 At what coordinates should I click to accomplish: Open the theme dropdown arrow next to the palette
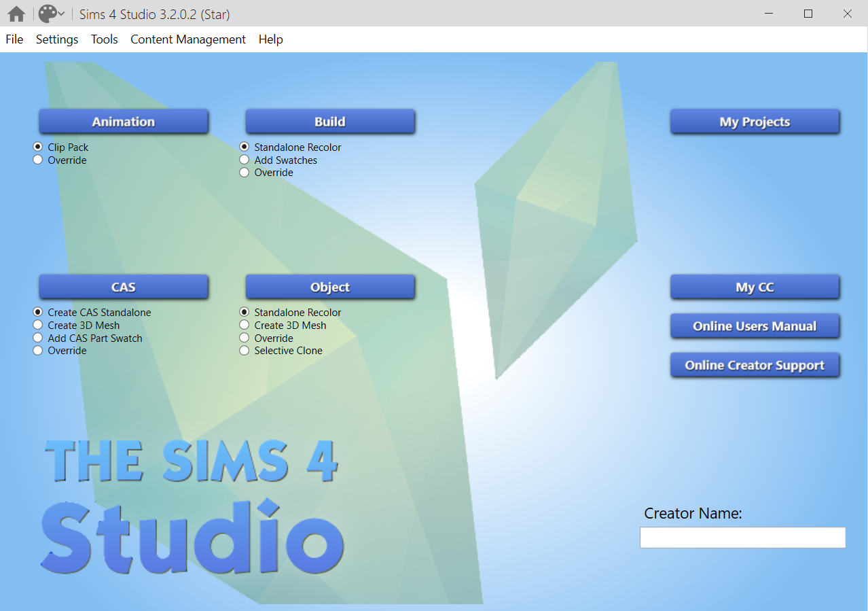61,14
